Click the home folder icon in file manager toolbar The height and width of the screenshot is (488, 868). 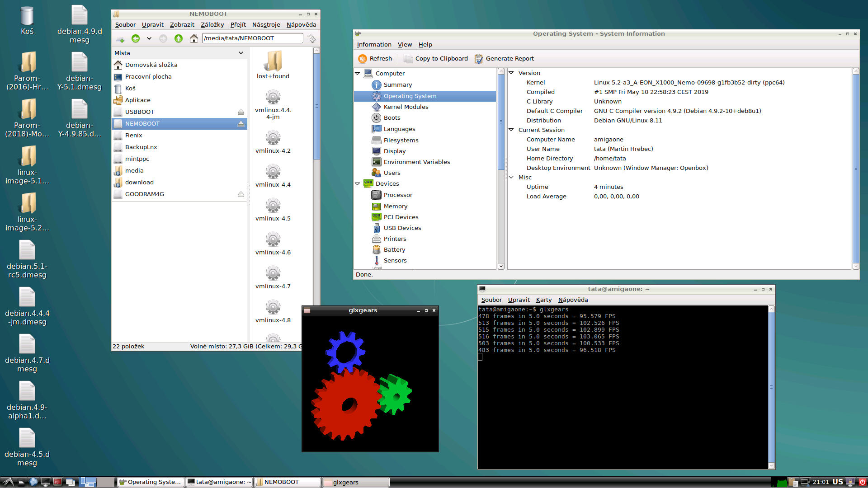tap(194, 38)
